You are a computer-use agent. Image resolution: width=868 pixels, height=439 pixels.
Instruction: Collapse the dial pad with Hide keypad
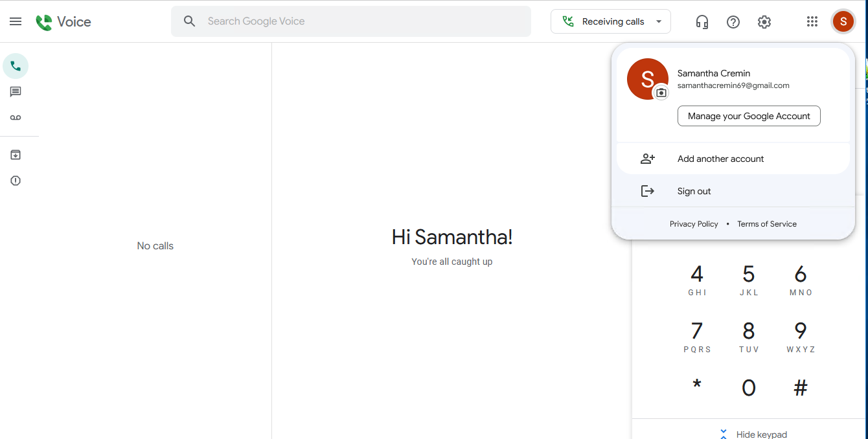(753, 434)
